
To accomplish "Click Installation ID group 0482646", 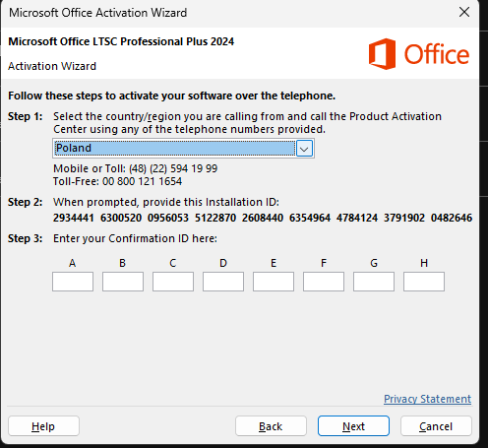I will point(452,218).
